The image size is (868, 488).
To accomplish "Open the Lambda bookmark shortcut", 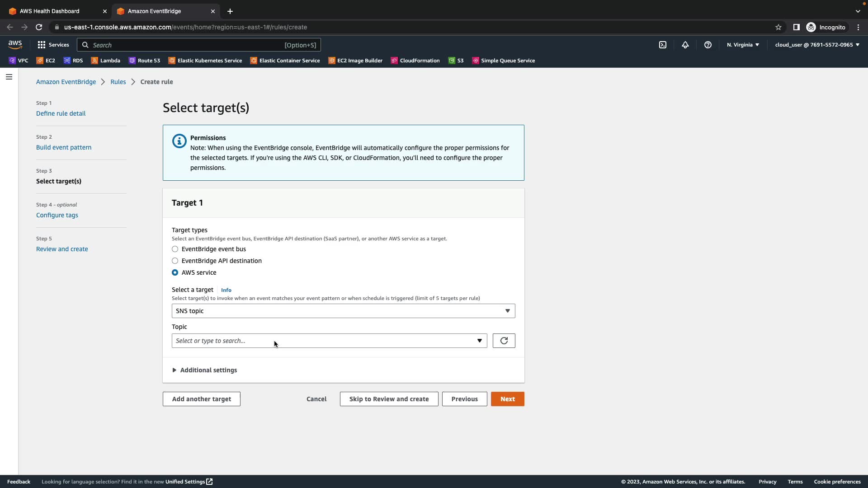I will point(106,61).
